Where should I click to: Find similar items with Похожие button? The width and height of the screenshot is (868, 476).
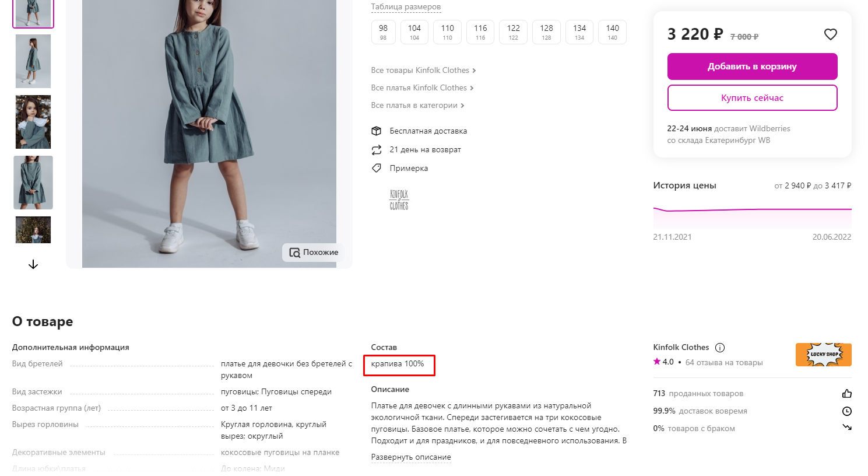point(314,253)
